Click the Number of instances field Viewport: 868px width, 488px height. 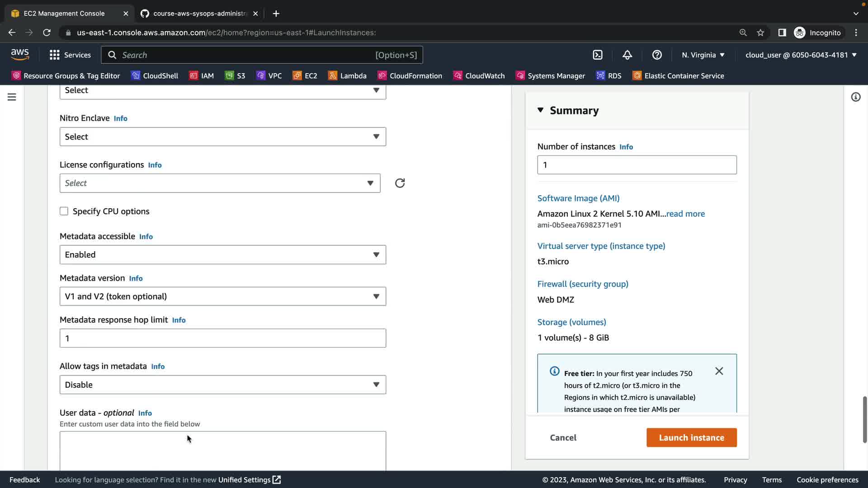pyautogui.click(x=637, y=165)
